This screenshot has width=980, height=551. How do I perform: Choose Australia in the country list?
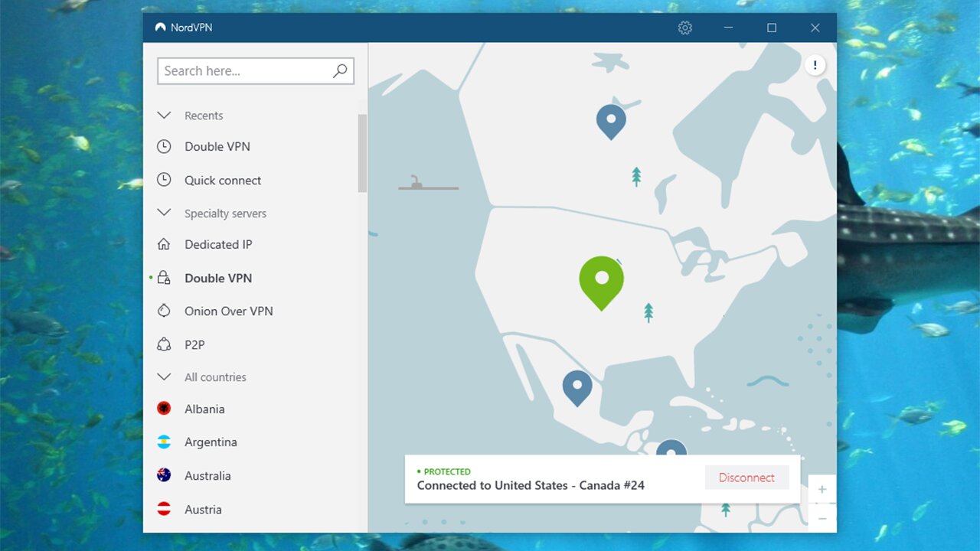pyautogui.click(x=207, y=476)
